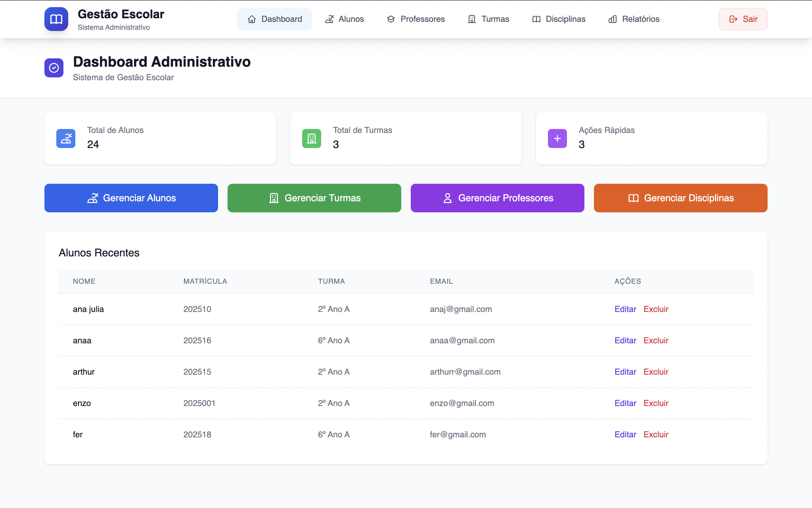The width and height of the screenshot is (812, 508).
Task: Open Gerenciar Professores purple button
Action: point(497,198)
